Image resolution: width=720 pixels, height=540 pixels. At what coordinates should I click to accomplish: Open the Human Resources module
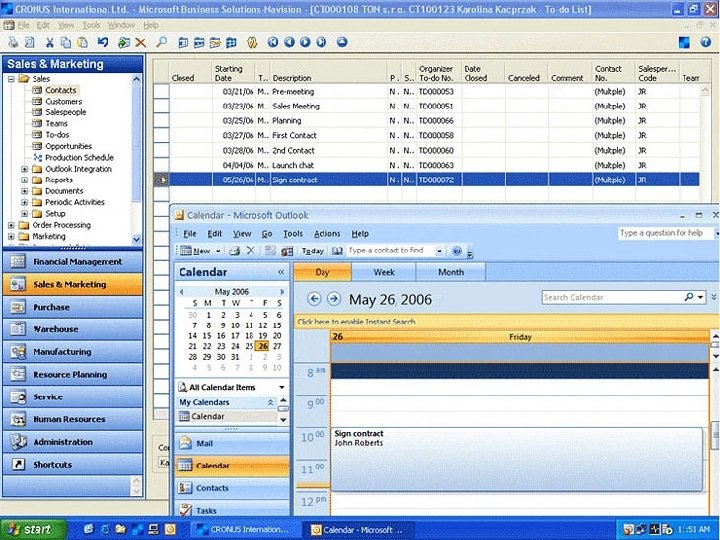[73, 419]
